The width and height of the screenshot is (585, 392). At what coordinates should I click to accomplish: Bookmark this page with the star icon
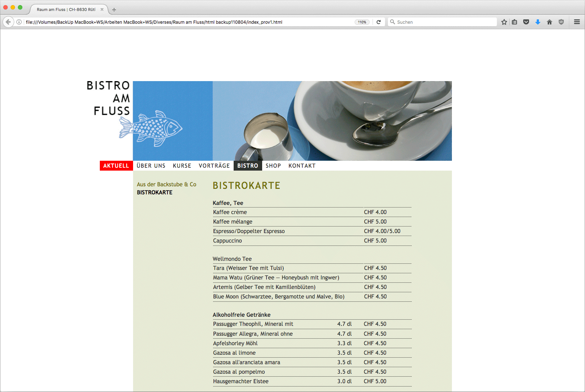point(504,22)
